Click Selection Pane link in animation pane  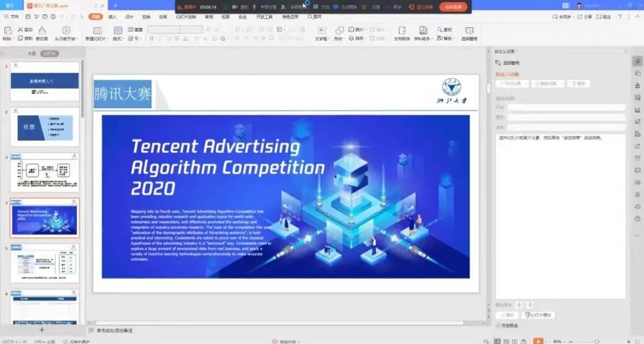(x=507, y=63)
